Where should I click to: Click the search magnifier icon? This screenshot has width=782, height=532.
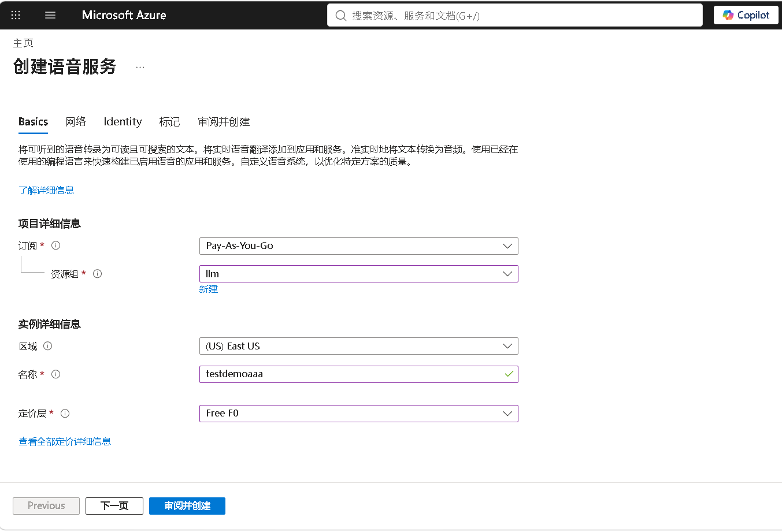pos(341,16)
